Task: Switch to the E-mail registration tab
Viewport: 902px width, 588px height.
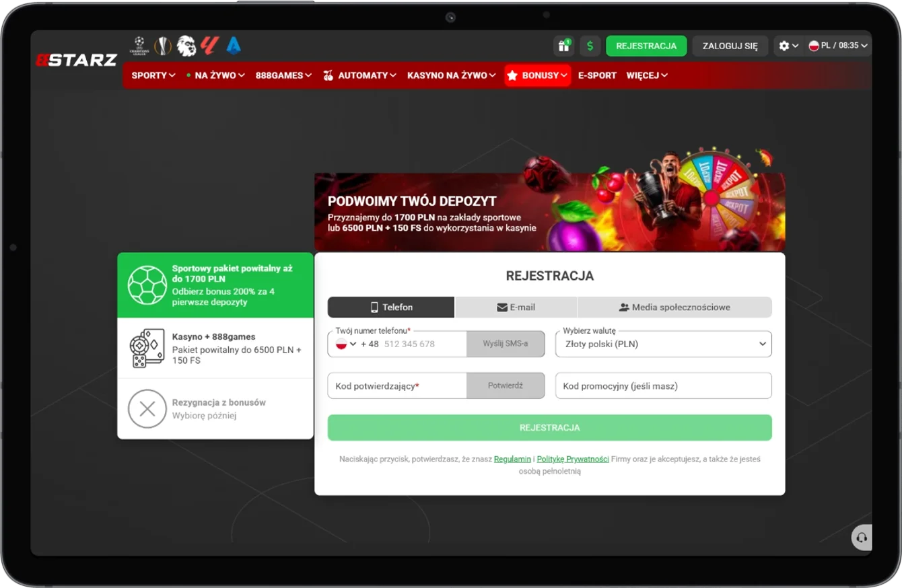Action: [516, 307]
